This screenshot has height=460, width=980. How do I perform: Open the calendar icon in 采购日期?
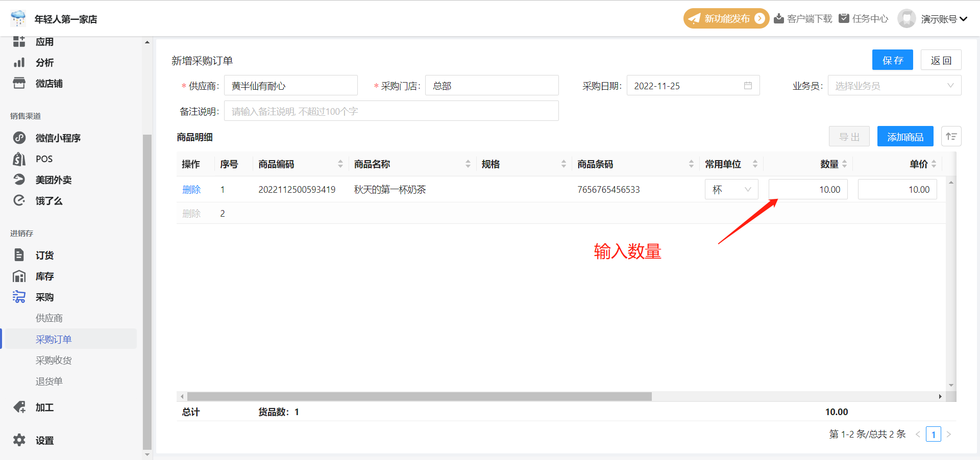[x=748, y=86]
